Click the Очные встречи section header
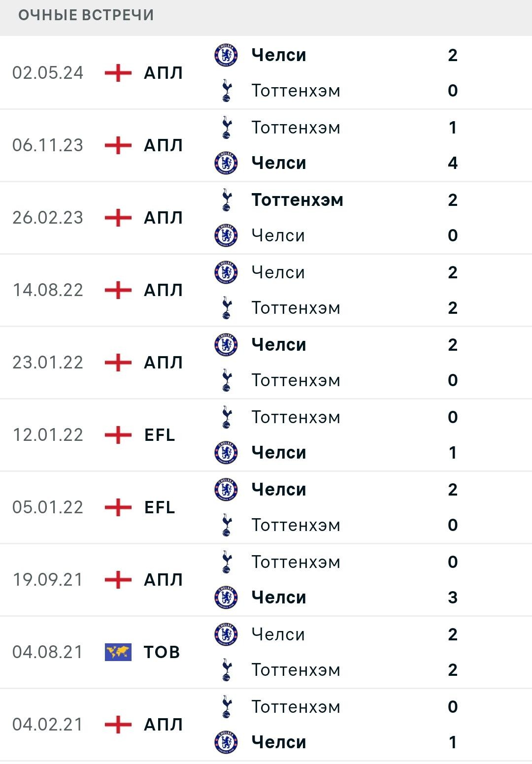 pos(86,15)
